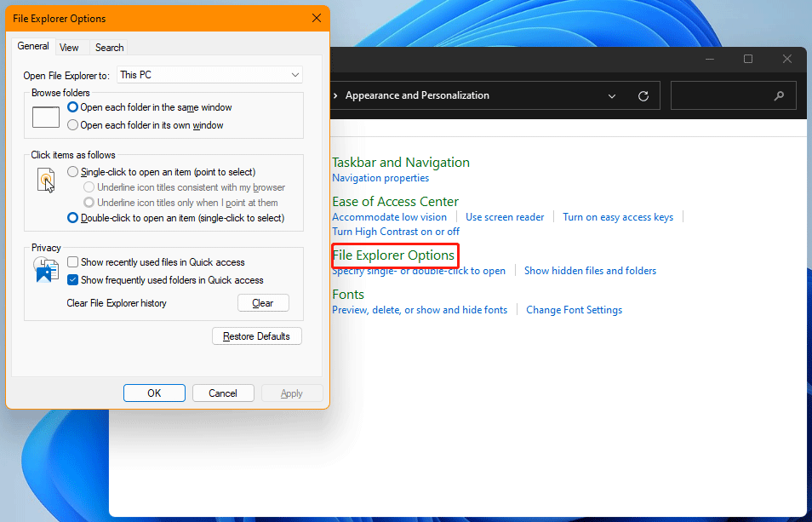Viewport: 812px width, 522px height.
Task: Refresh the Control Panel page
Action: pyautogui.click(x=643, y=95)
